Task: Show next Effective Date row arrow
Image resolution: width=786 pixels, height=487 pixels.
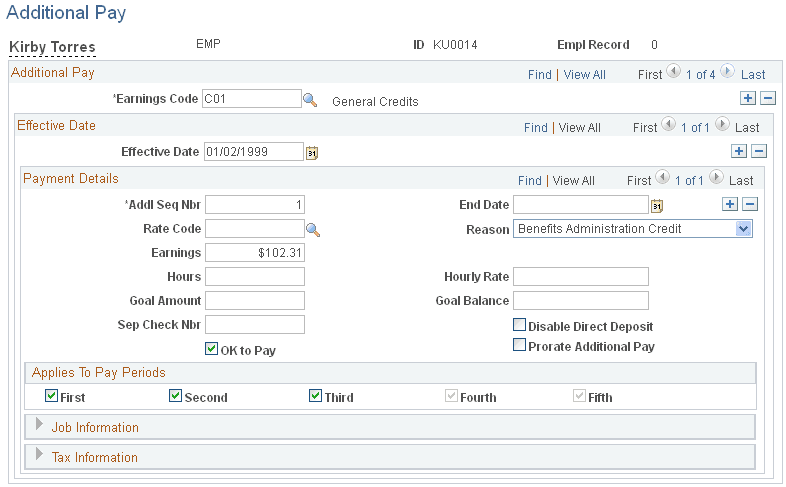Action: click(x=722, y=124)
